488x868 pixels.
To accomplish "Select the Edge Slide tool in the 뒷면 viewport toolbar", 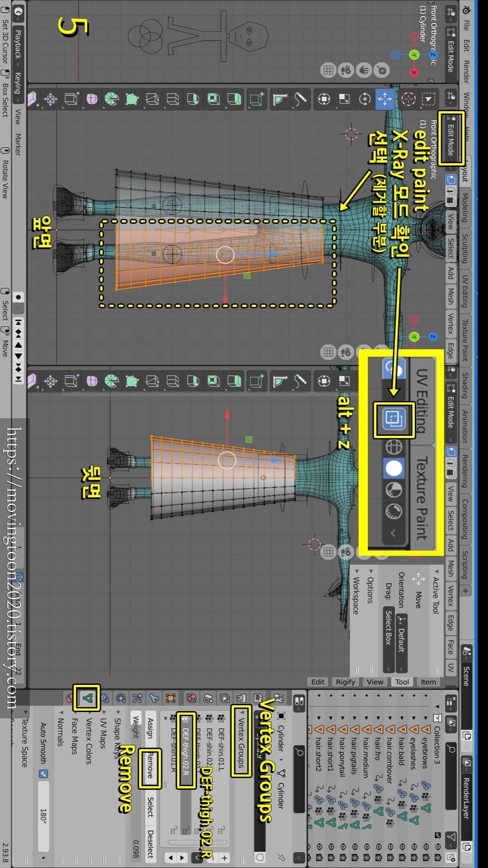I will click(71, 381).
